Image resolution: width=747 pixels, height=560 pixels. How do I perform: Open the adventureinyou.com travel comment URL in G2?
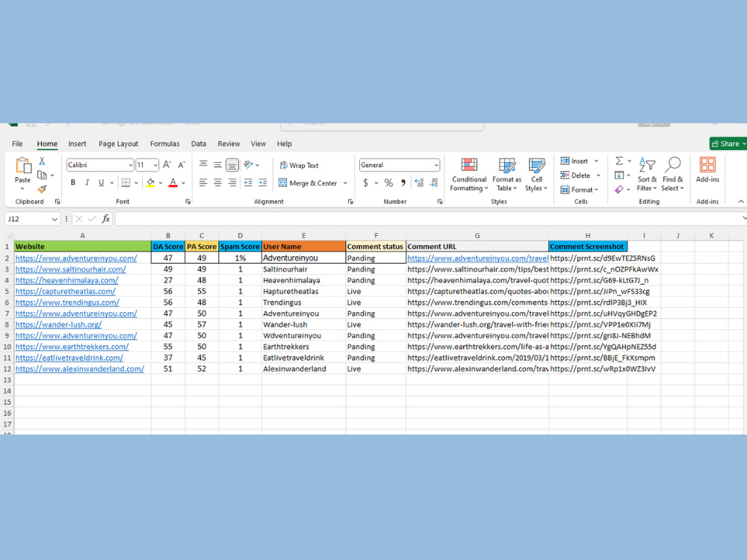[478, 258]
